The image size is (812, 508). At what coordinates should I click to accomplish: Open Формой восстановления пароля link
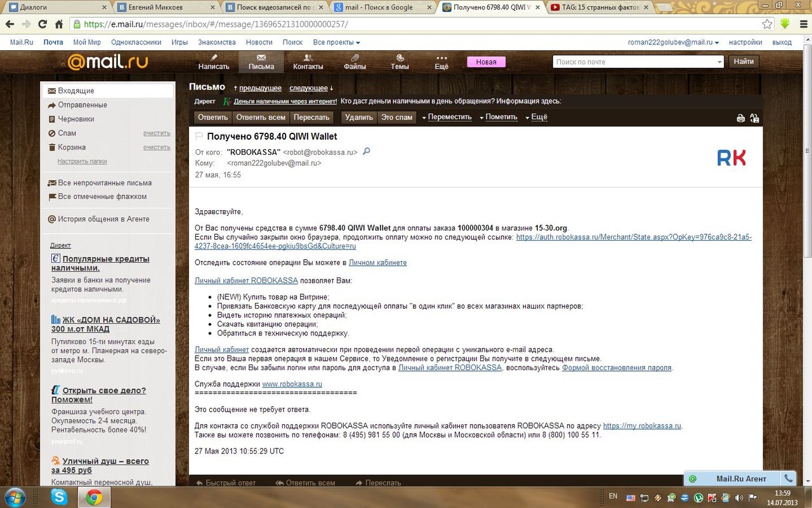coord(617,368)
